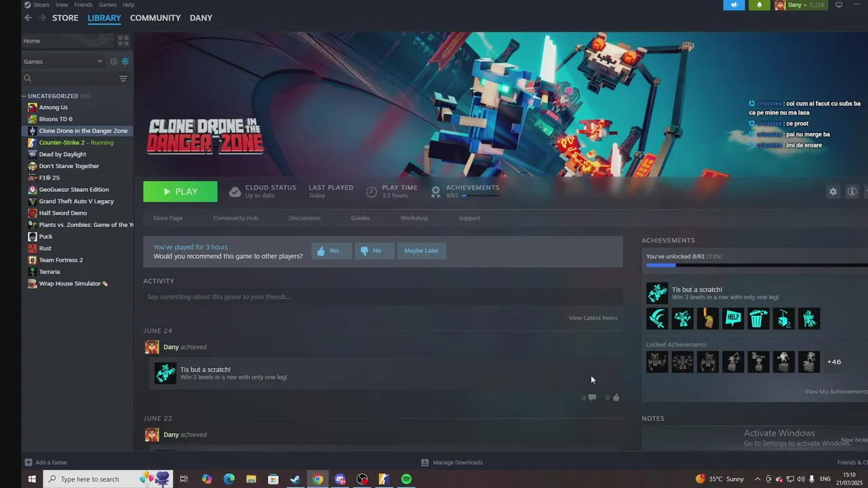
Task: Open the Discussions link
Action: pyautogui.click(x=304, y=218)
